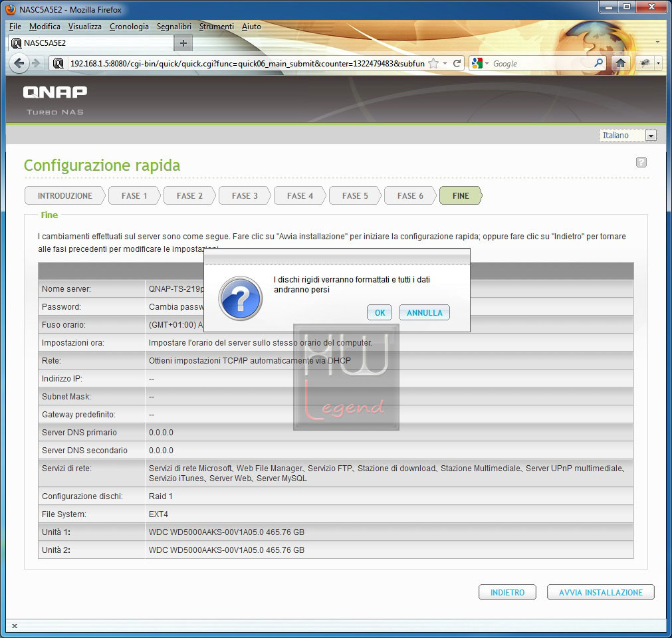Close the status bar with the x icon

(x=15, y=626)
